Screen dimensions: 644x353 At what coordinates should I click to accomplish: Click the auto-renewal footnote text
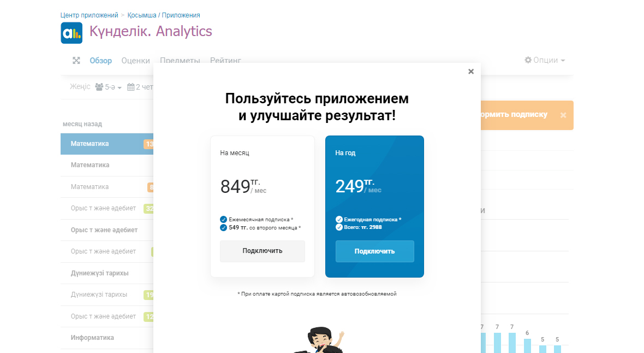pyautogui.click(x=317, y=294)
